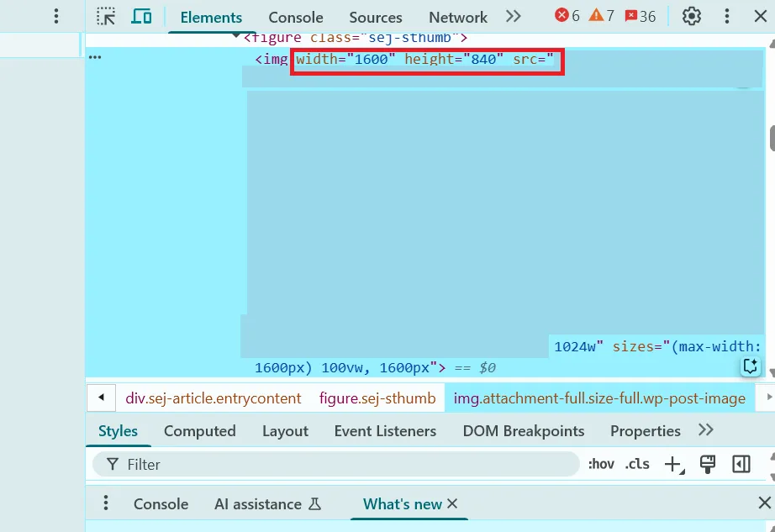This screenshot has width=775, height=532.
Task: Toggle the .cls element classes panel
Action: [x=637, y=464]
